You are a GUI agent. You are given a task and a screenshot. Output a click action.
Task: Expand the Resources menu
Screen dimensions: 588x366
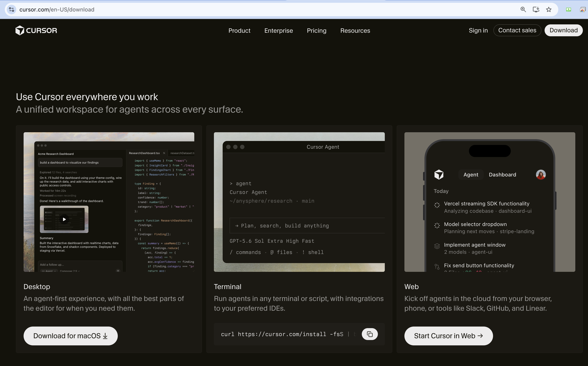click(x=355, y=31)
